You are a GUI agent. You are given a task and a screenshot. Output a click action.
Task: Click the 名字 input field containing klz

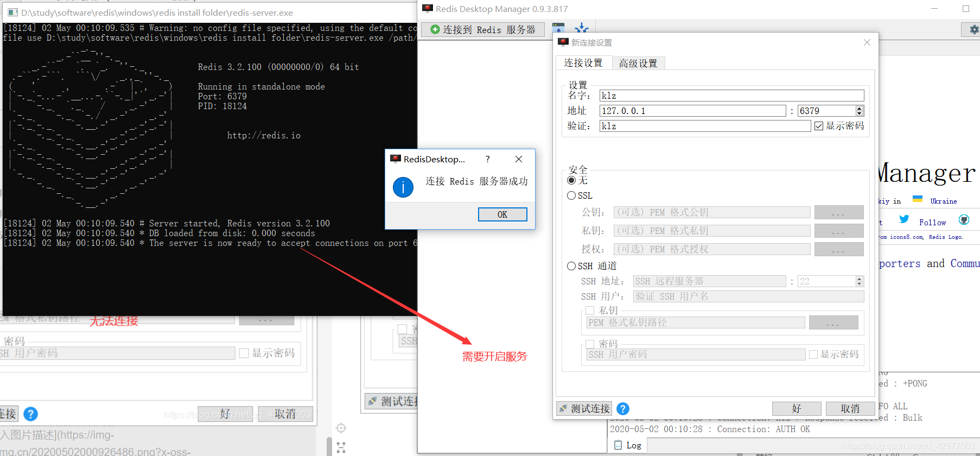point(731,96)
